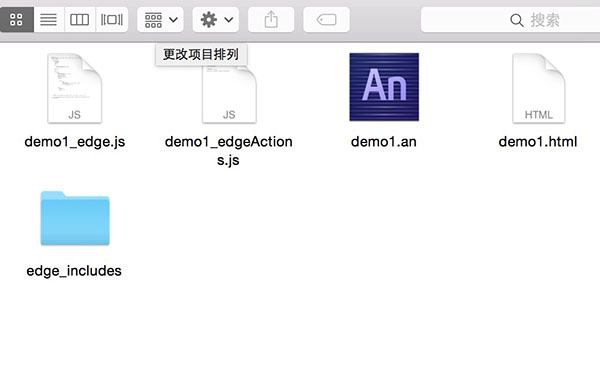This screenshot has width=600, height=377.
Task: Click the 更改项目排列 tooltip label
Action: click(x=201, y=54)
